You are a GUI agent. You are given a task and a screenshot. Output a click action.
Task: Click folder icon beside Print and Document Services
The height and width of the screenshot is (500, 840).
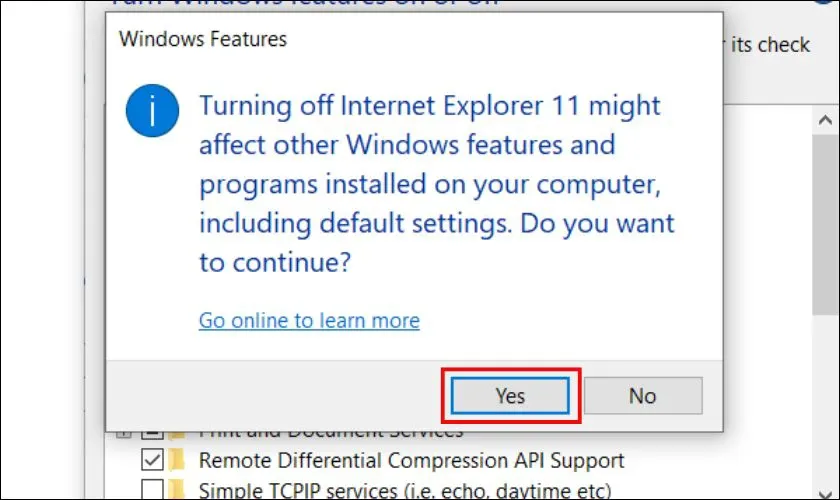pos(178,435)
